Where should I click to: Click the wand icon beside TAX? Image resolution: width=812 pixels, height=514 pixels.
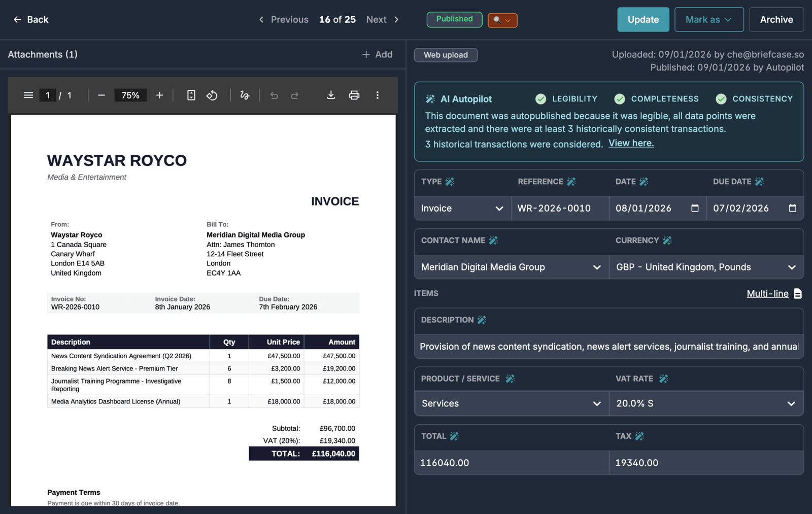(639, 436)
